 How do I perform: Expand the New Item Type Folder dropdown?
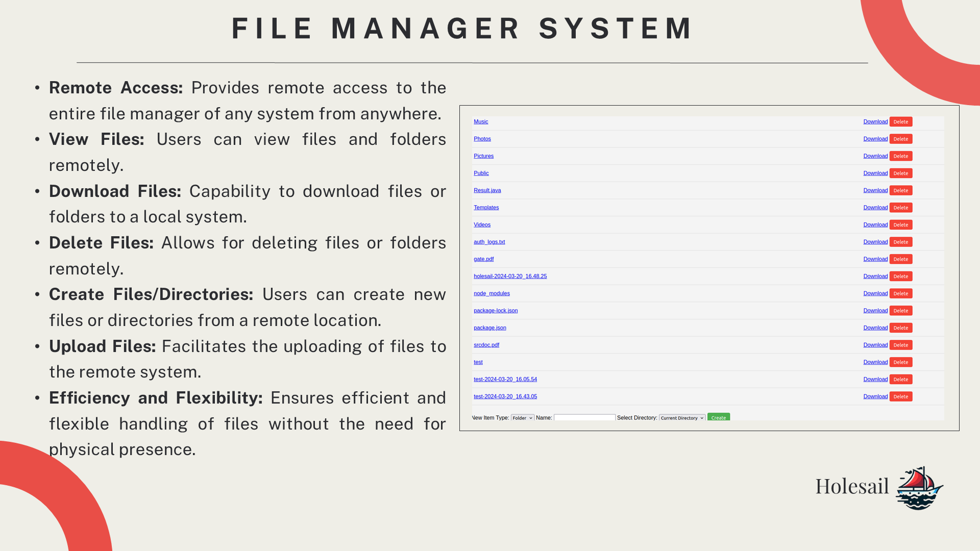523,418
